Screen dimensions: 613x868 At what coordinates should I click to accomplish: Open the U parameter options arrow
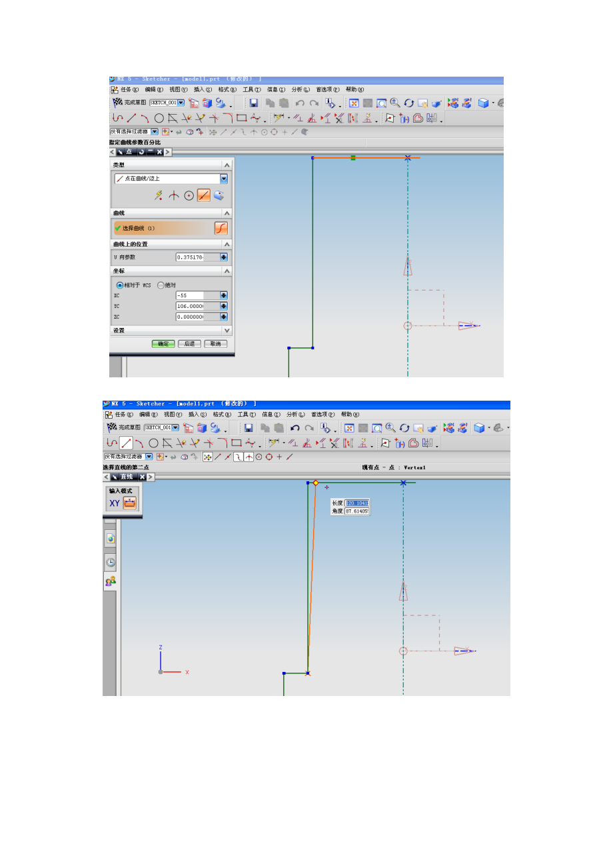[x=224, y=257]
